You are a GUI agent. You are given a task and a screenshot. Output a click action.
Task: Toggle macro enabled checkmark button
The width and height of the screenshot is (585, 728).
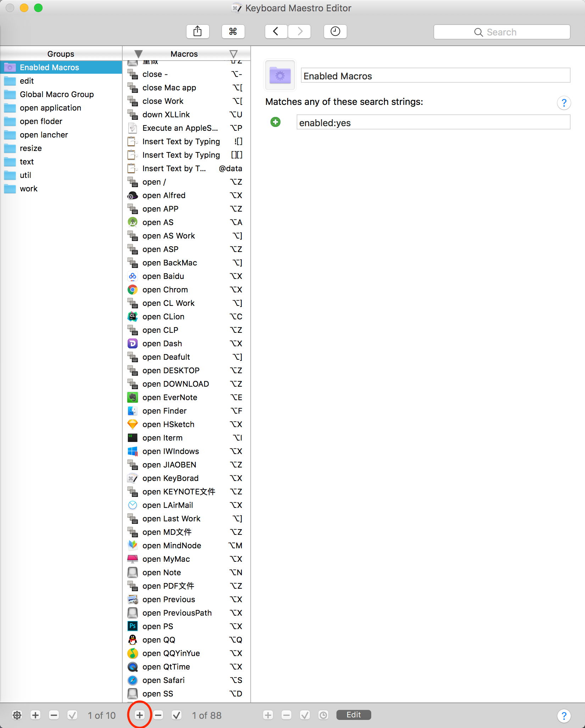coord(177,715)
